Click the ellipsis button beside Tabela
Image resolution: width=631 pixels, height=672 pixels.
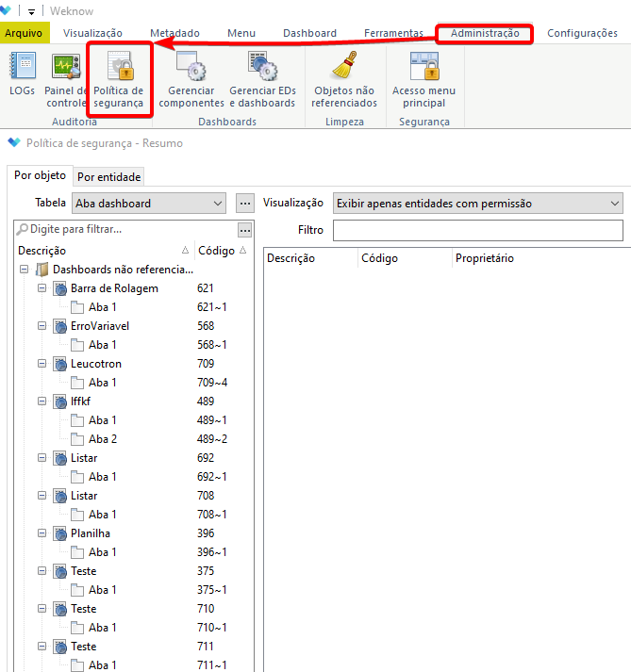(x=245, y=204)
